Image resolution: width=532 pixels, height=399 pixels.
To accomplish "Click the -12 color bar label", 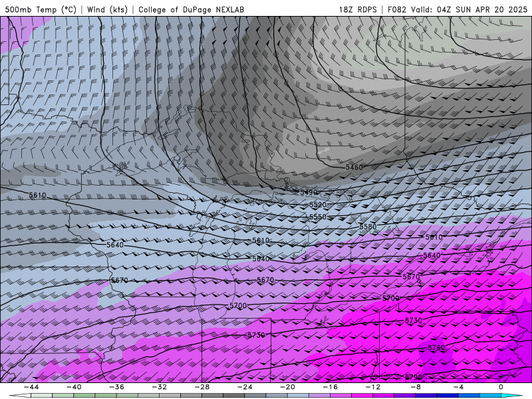I will pos(373,387).
